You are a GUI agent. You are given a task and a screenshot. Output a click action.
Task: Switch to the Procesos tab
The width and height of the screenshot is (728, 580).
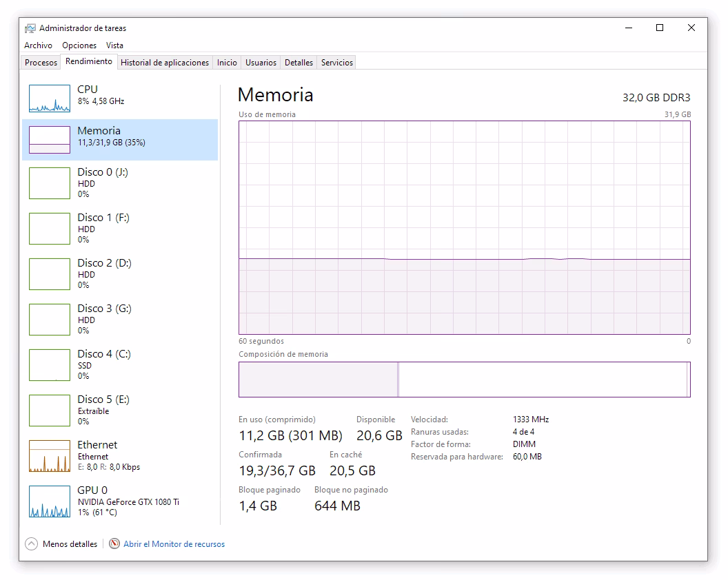41,63
